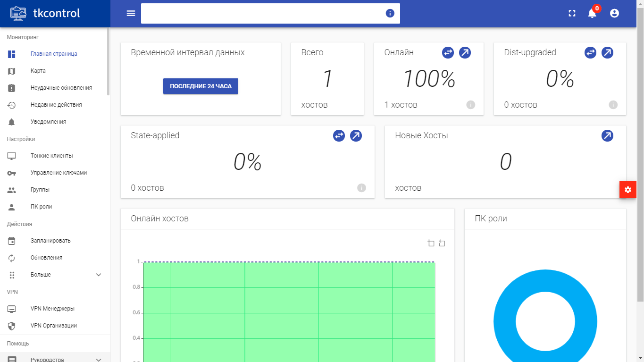Toggle fullscreen mode icon in header
The image size is (644, 362).
coord(572,13)
